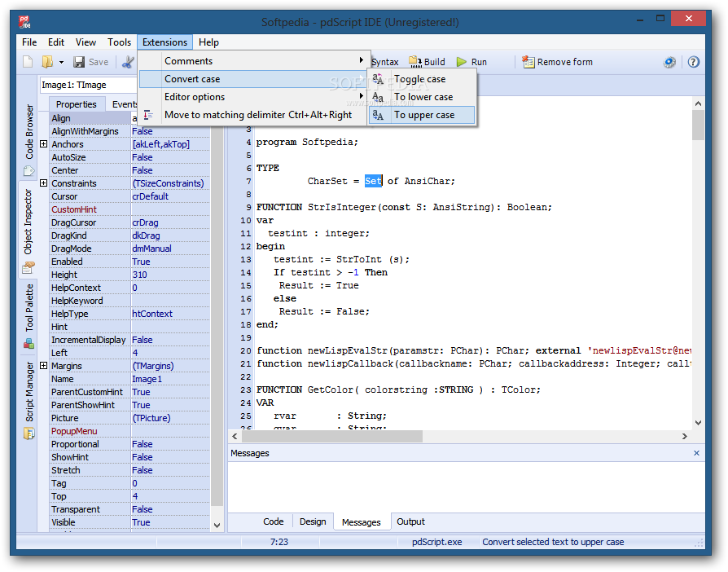Close the Messages panel
The image size is (728, 572).
696,453
